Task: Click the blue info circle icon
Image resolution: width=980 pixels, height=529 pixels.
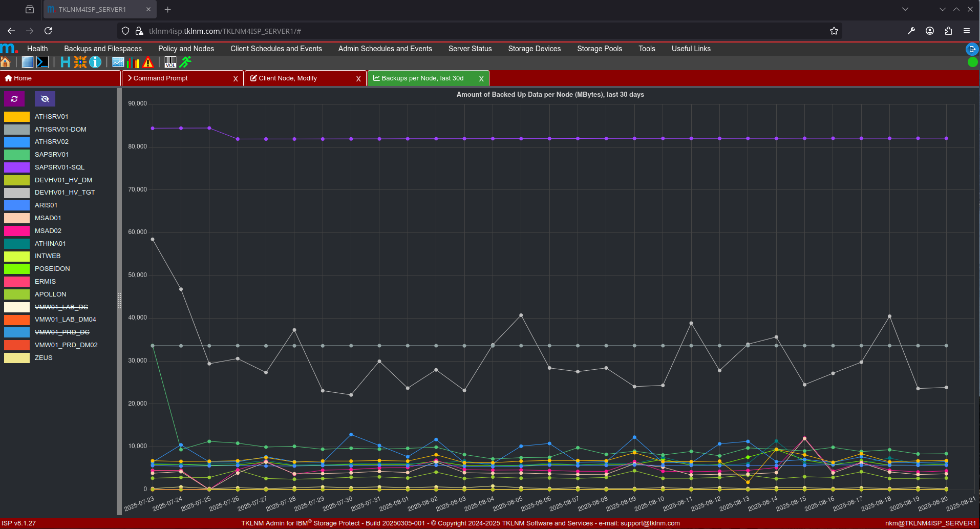Action: coord(95,62)
